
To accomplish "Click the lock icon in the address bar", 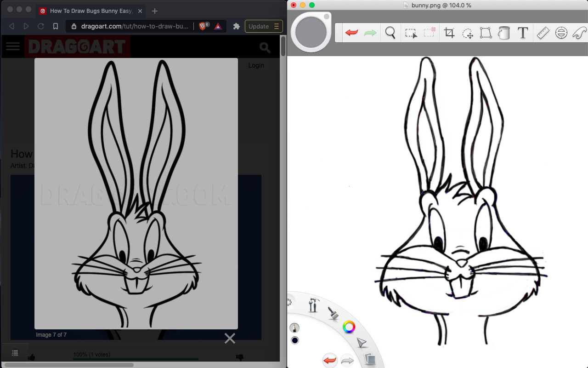I will point(74,26).
